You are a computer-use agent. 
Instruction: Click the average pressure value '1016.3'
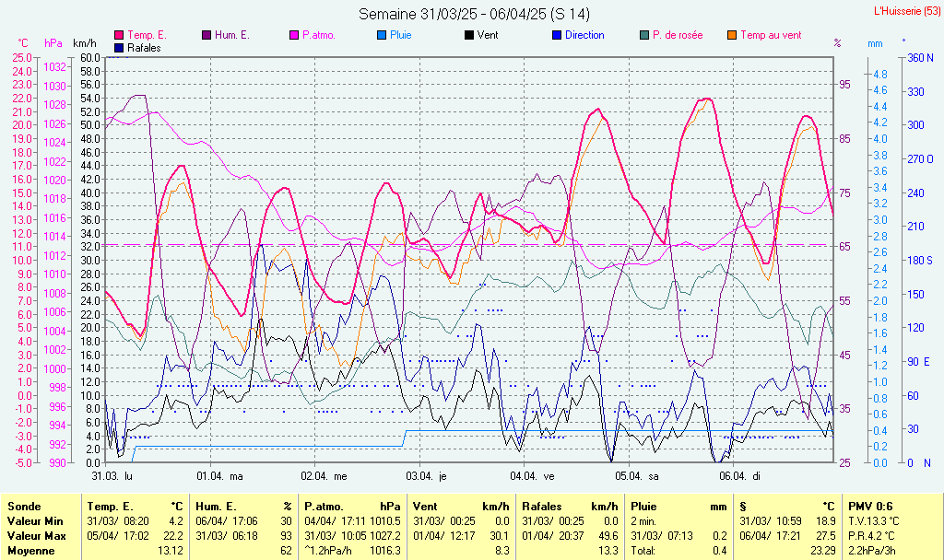click(384, 551)
